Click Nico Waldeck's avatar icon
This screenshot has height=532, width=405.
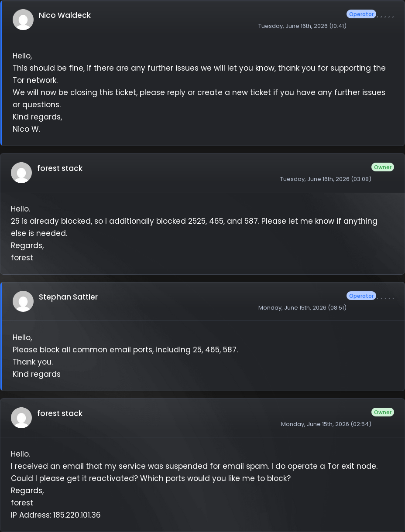tap(23, 20)
